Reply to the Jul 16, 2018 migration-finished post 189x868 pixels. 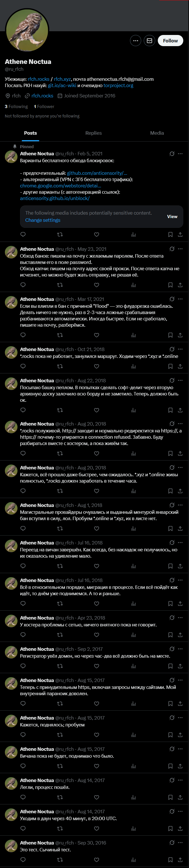click(x=23, y=566)
